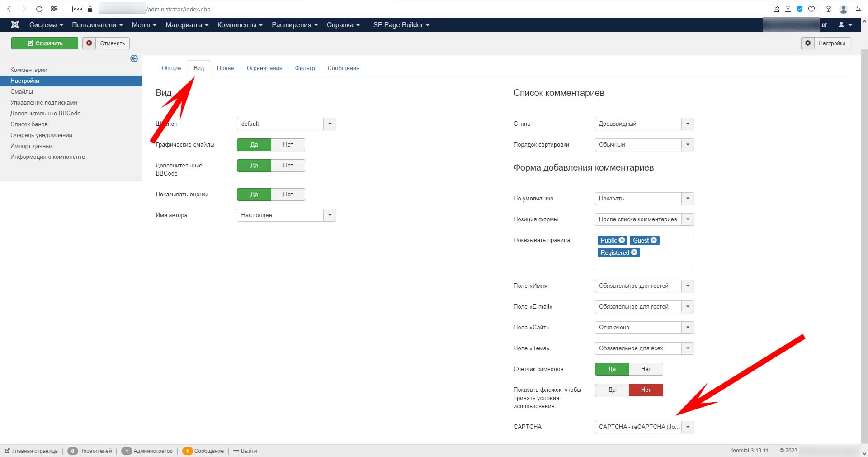Image resolution: width=868 pixels, height=457 pixels.
Task: Remove the Guest tag from rules
Action: 653,240
